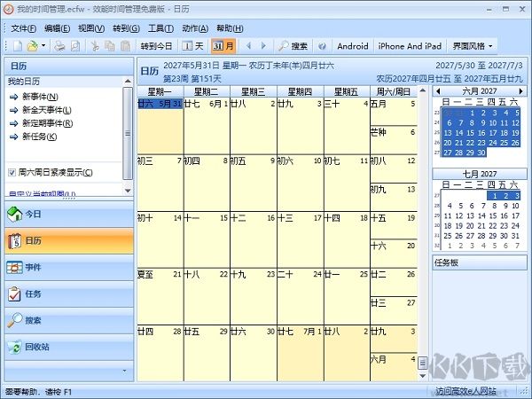Image resolution: width=532 pixels, height=399 pixels.
Task: Open the Calendar (日历) sidebar section
Action: pos(68,240)
